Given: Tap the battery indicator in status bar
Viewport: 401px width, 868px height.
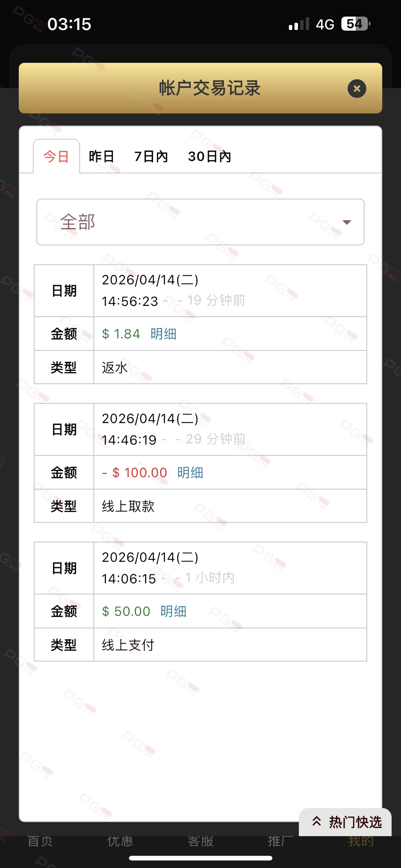Looking at the screenshot, I should pos(355,24).
